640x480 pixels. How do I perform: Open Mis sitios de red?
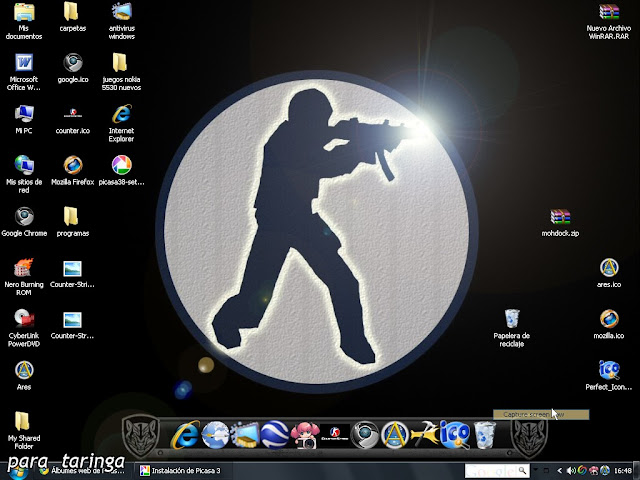click(x=24, y=174)
